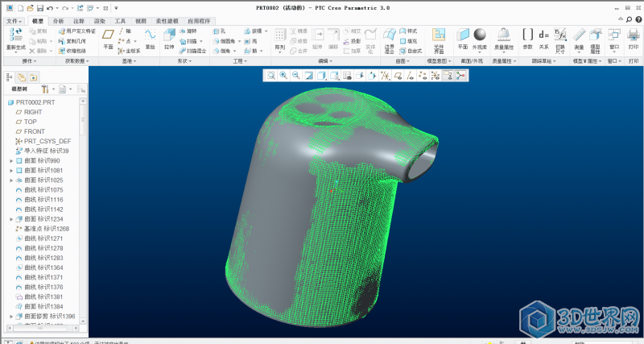Screen dimensions: 644x344
Task: Open the 文件 menu
Action: [14, 21]
